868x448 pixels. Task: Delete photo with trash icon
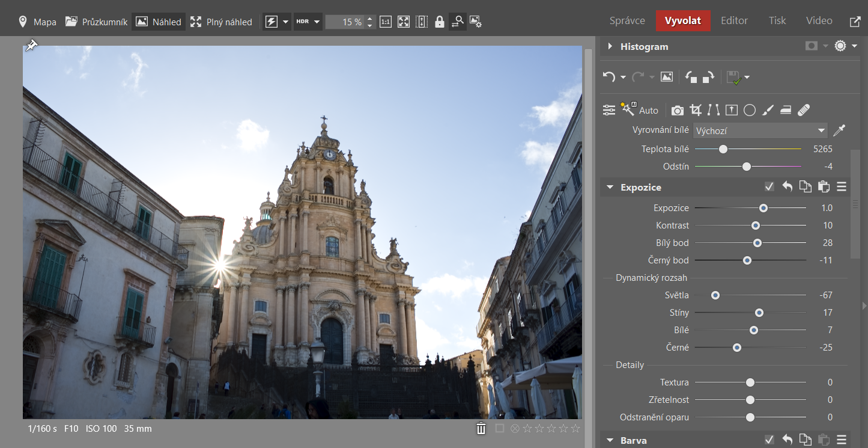481,428
